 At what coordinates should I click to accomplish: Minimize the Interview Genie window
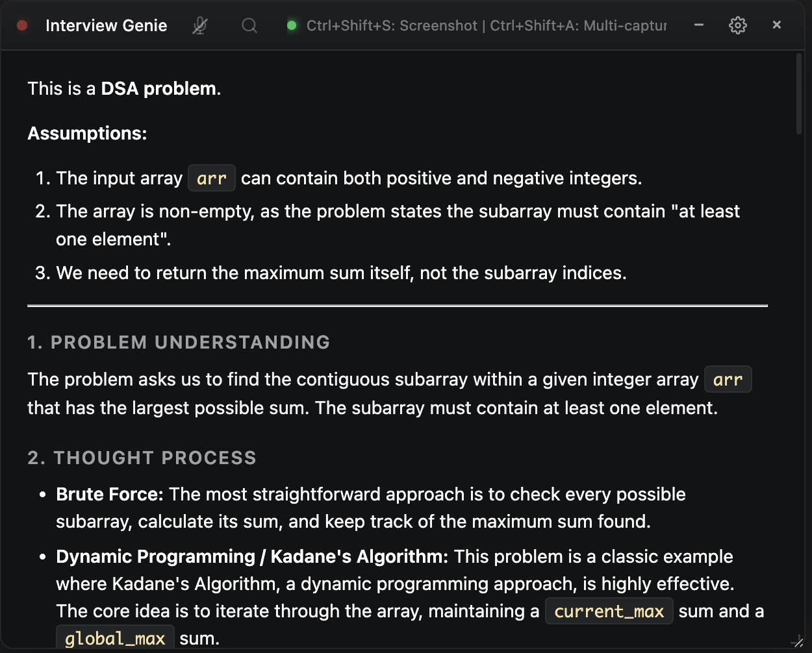pos(699,25)
